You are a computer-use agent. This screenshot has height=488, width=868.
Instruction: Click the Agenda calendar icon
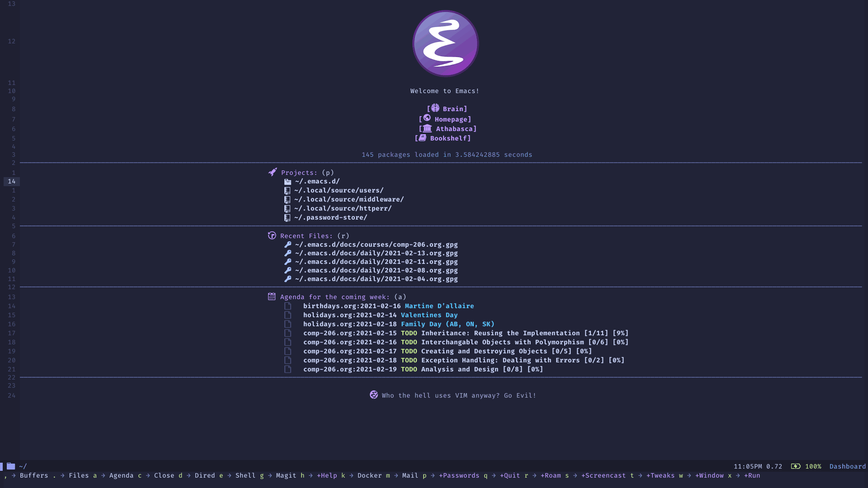(271, 296)
